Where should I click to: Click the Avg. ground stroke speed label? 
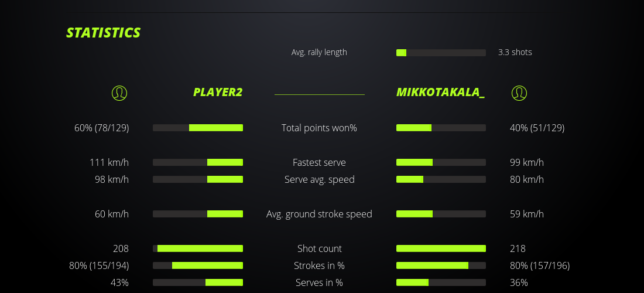(319, 214)
